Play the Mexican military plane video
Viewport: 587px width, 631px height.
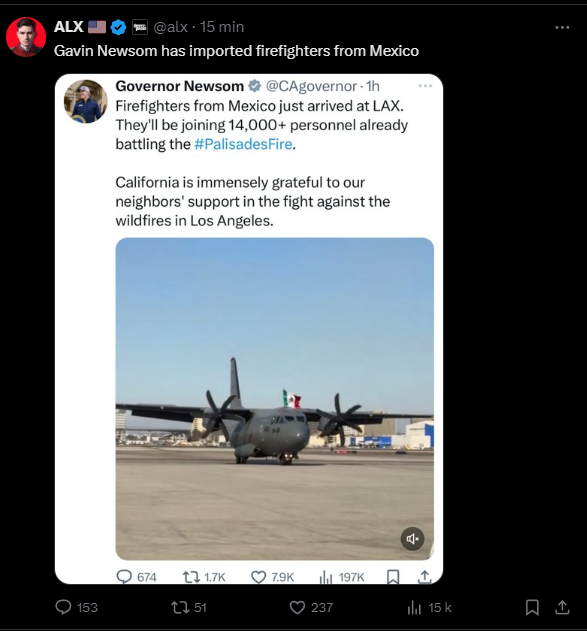[274, 398]
